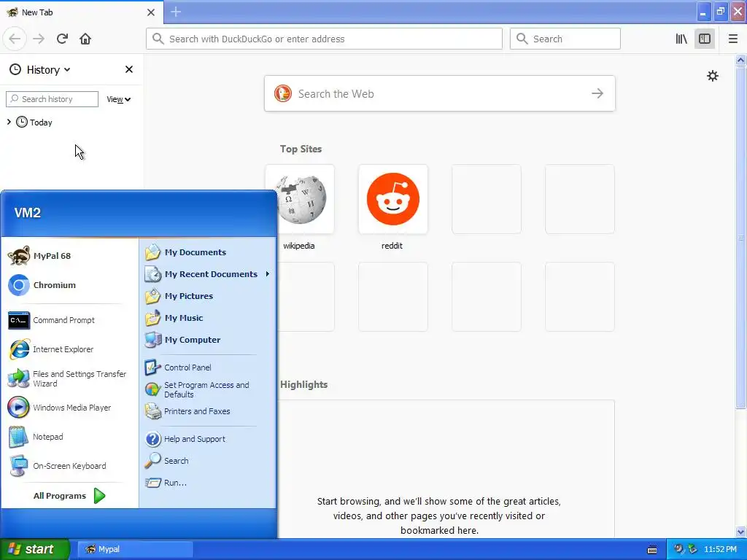Screen dimensions: 747x560
Task: Go back with the browser back arrow
Action: coord(15,39)
